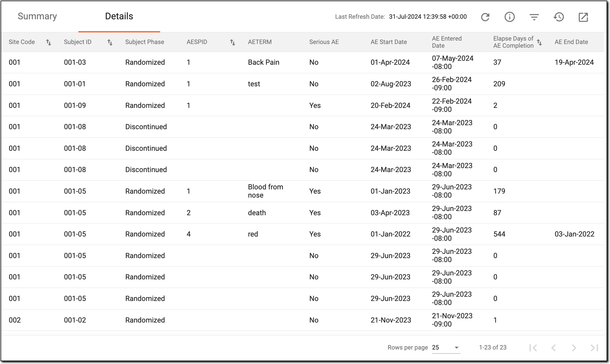Click the 'Blood from nose' cell
610x364 pixels.
[266, 191]
